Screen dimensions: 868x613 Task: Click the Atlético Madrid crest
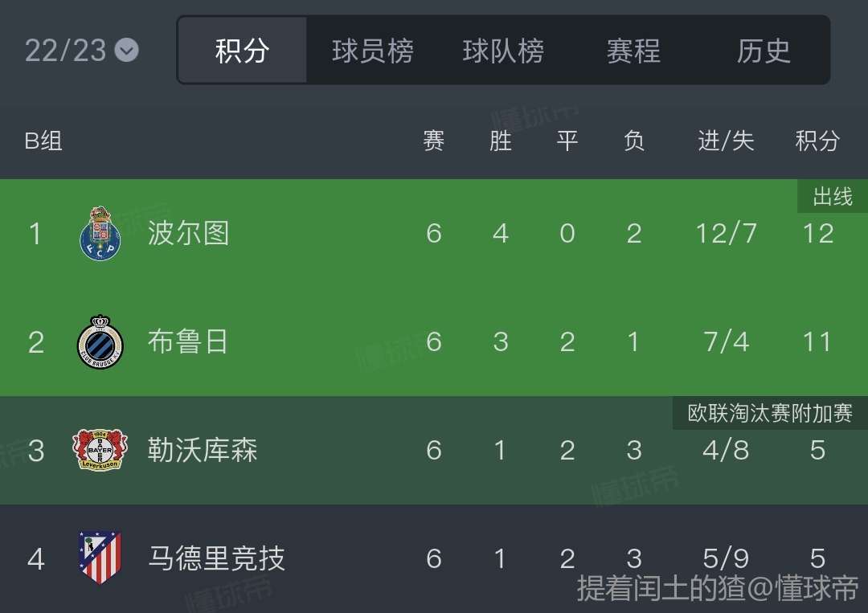click(x=100, y=558)
